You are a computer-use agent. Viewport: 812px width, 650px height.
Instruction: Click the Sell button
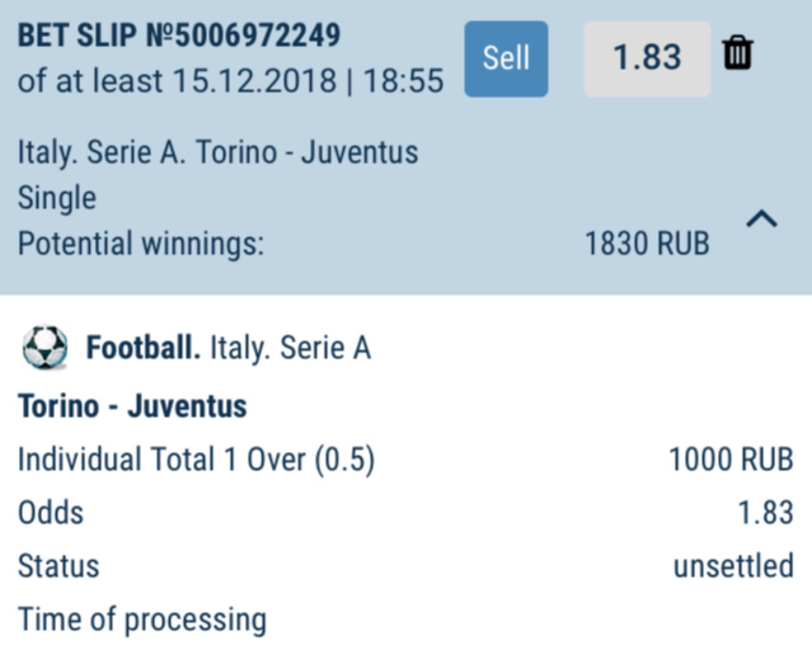(x=506, y=58)
